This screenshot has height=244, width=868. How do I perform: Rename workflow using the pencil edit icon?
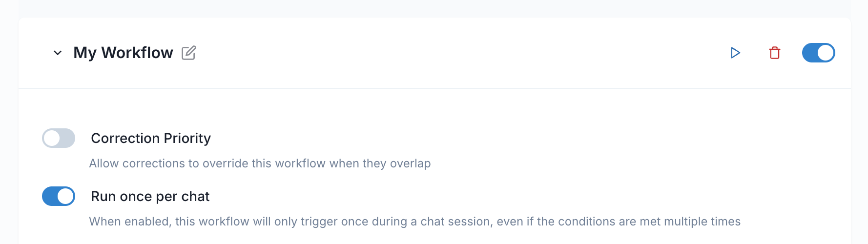coord(189,53)
